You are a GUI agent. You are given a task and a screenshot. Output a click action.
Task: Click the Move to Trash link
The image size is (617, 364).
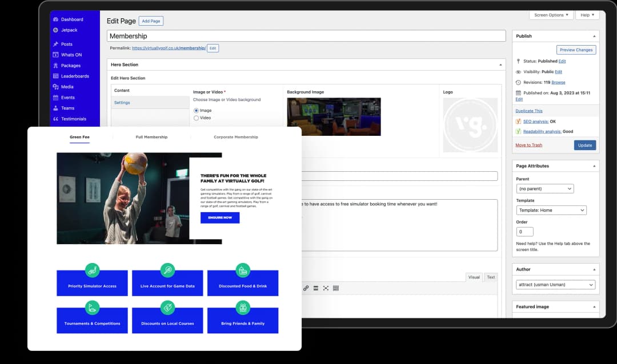[x=528, y=145]
